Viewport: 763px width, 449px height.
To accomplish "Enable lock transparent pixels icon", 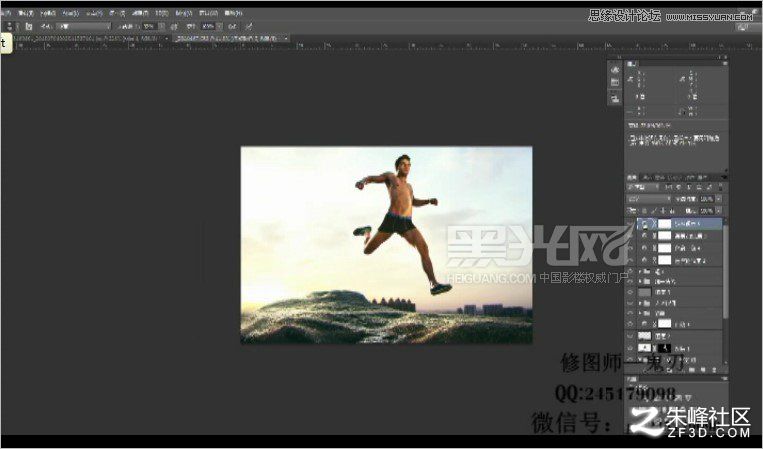I will pyautogui.click(x=644, y=211).
